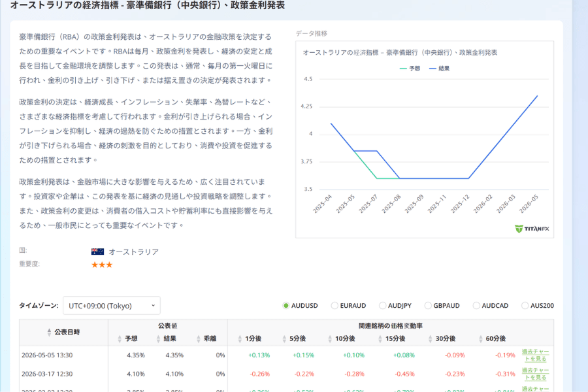588x392 pixels.
Task: Select the GBPAUD radio button
Action: point(428,306)
